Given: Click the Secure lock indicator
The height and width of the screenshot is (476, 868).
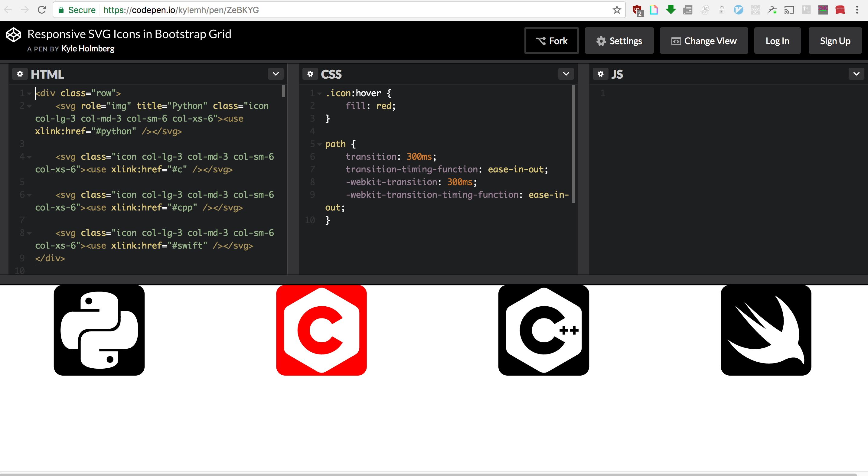Looking at the screenshot, I should tap(77, 10).
